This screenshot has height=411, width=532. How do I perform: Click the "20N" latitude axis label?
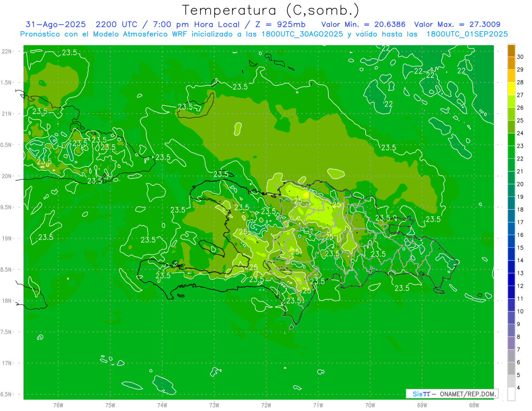(x=7, y=176)
